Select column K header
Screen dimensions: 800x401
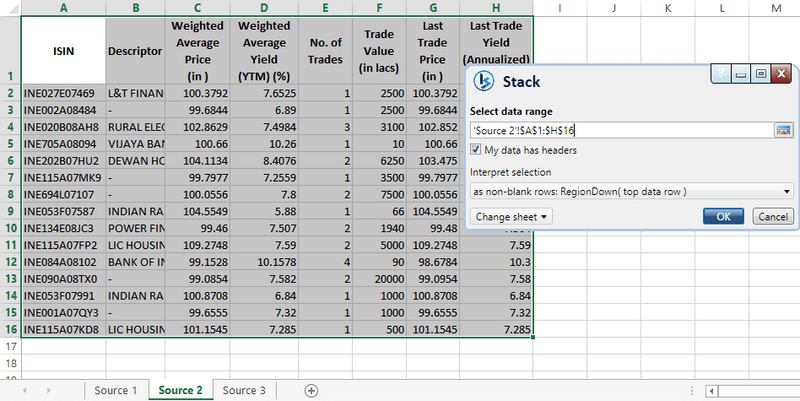(668, 8)
